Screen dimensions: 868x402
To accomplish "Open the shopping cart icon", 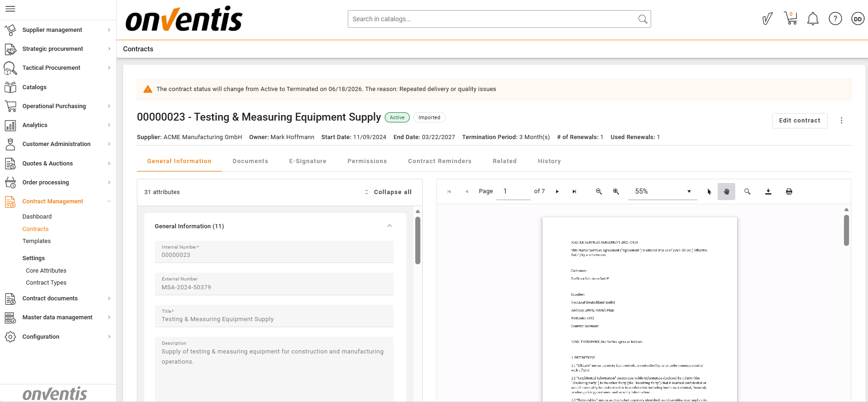I will (x=790, y=19).
